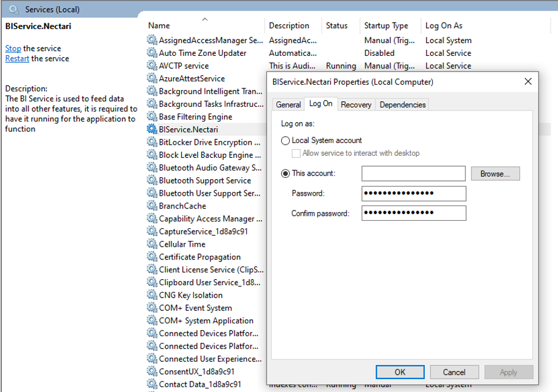Select the Cellular Time service icon
The width and height of the screenshot is (558, 392).
(152, 244)
